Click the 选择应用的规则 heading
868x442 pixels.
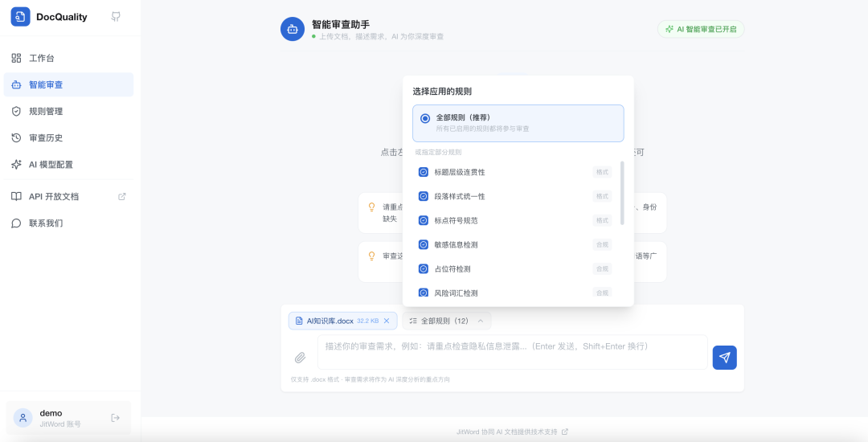coord(442,92)
